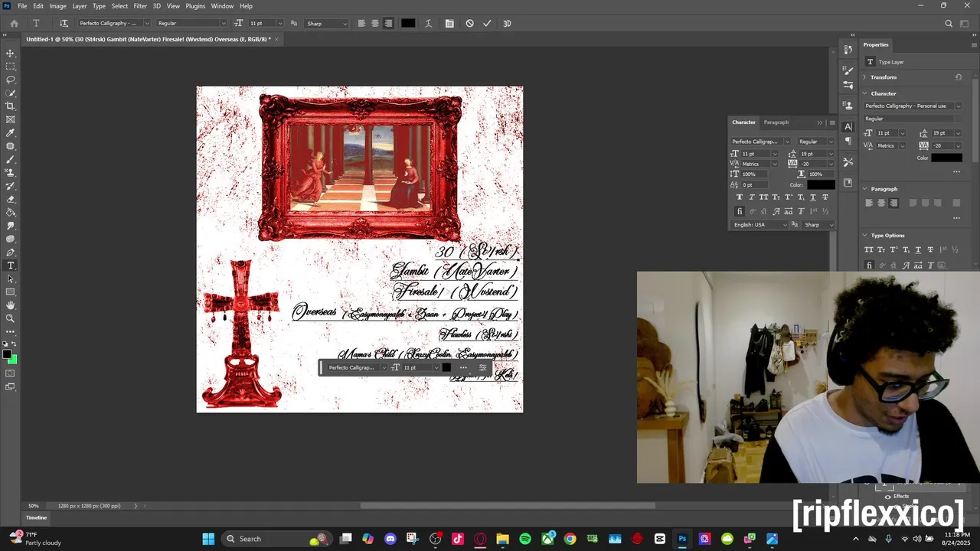Select the Frame tool
This screenshot has height=551, width=980.
(11, 119)
